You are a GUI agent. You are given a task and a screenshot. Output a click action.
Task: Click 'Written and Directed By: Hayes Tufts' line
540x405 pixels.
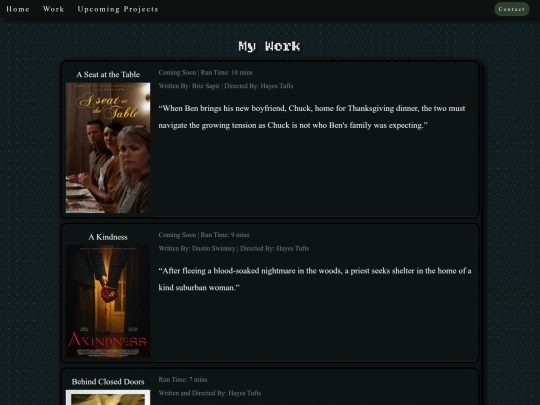pyautogui.click(x=210, y=393)
